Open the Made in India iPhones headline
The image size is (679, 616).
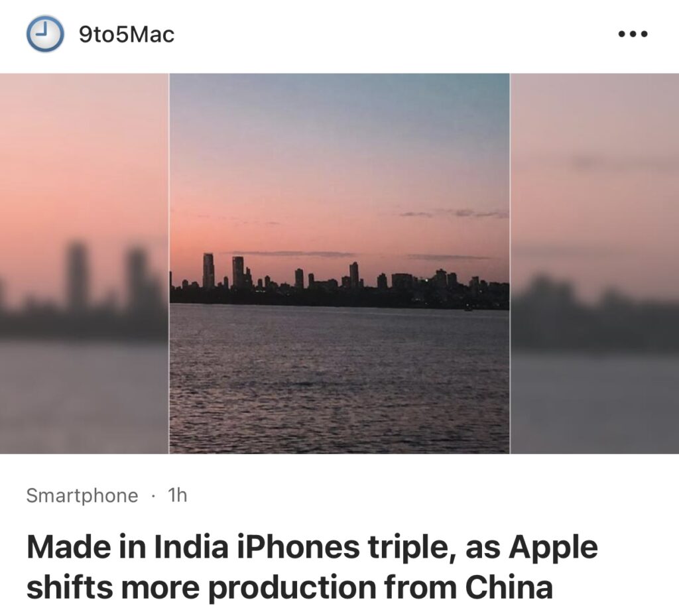312,566
